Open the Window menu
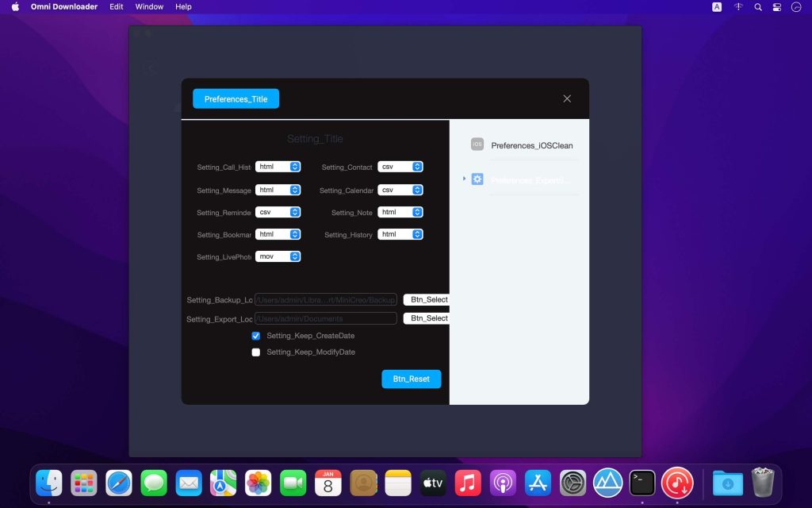812x508 pixels. (149, 6)
